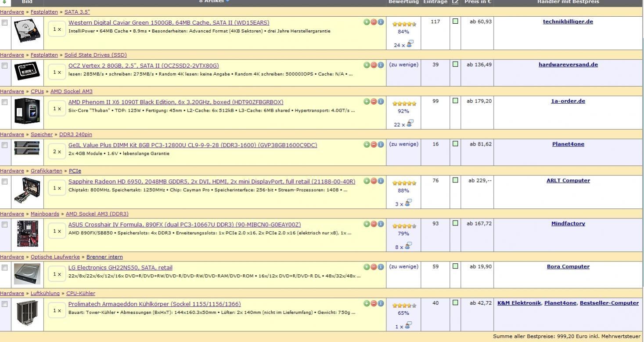Edit the 1 x quantity field for LG GH22NS50
Image resolution: width=644 pixels, height=342 pixels.
coord(57,274)
